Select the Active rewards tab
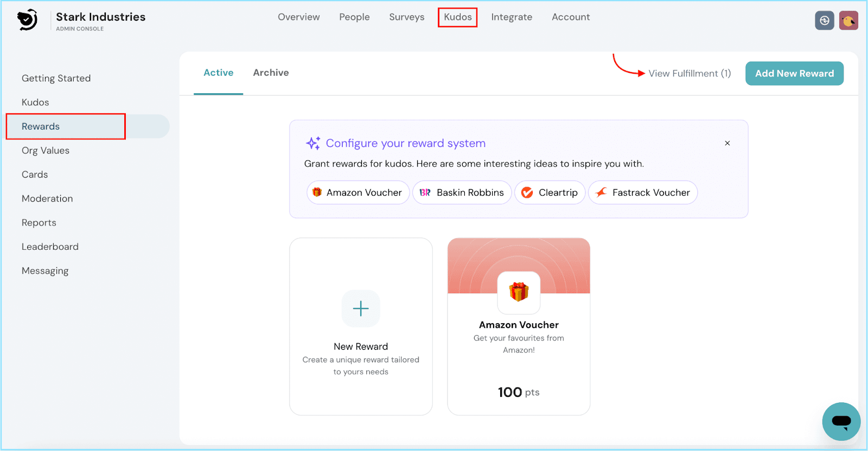This screenshot has width=868, height=451. [218, 73]
